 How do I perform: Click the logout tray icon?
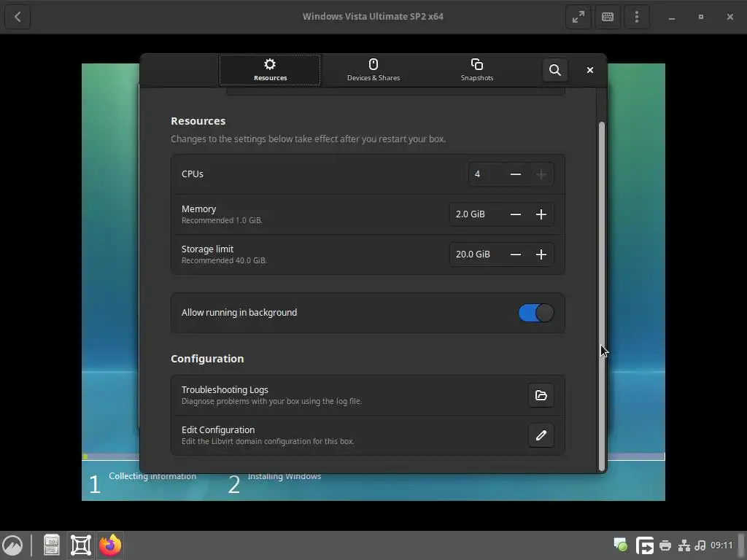[x=645, y=545]
